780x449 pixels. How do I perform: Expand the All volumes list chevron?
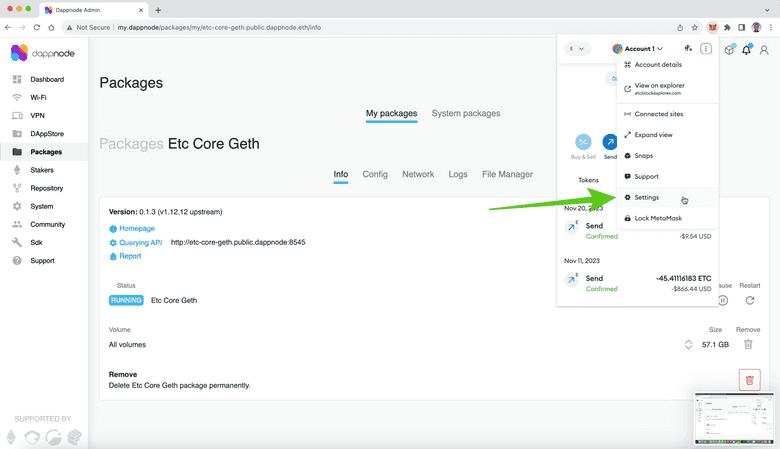(x=688, y=344)
